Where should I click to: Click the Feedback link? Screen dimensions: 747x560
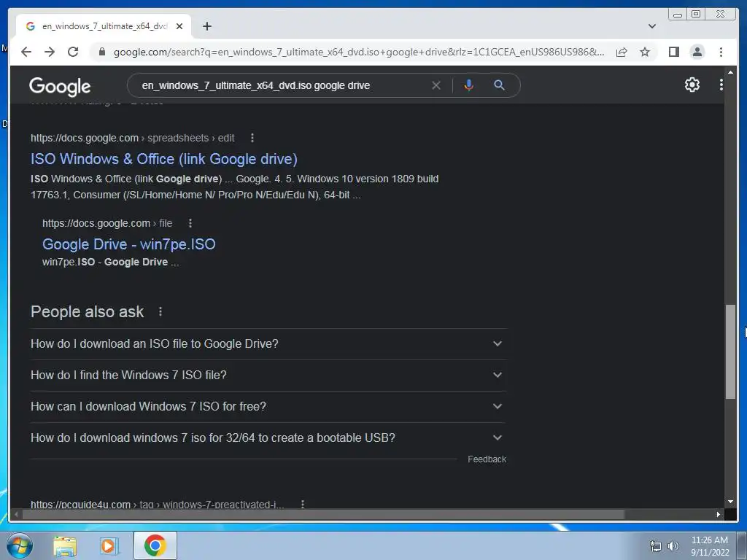click(x=487, y=459)
